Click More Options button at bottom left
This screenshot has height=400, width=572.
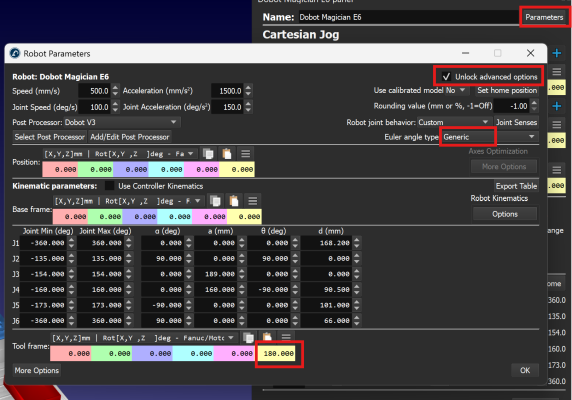coord(37,370)
